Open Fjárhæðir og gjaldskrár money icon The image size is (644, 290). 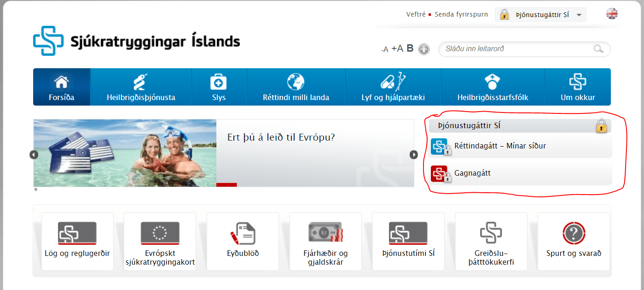[x=325, y=232]
